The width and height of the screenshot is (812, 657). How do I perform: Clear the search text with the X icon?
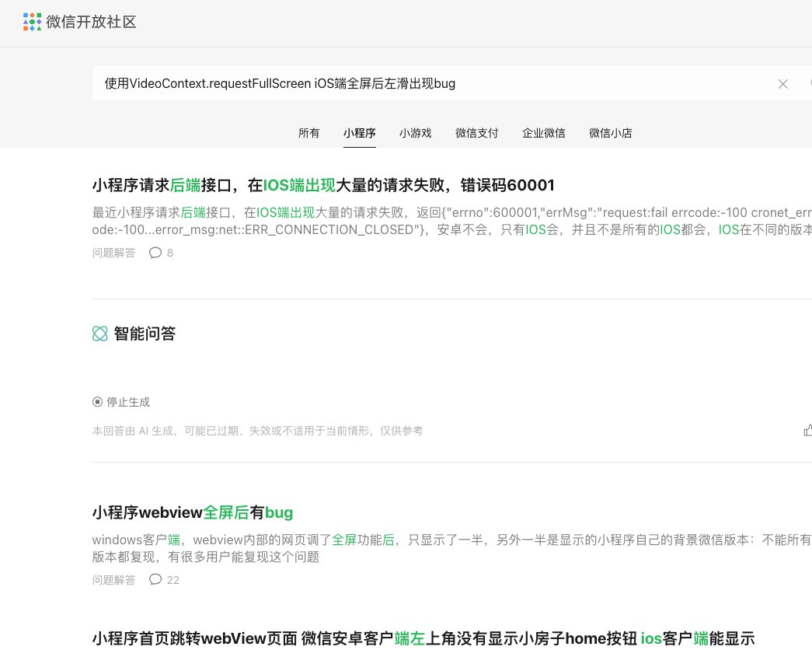tap(783, 84)
